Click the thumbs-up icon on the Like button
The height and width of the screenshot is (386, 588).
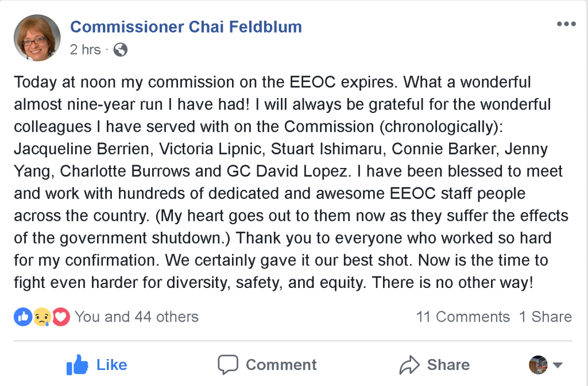[77, 365]
